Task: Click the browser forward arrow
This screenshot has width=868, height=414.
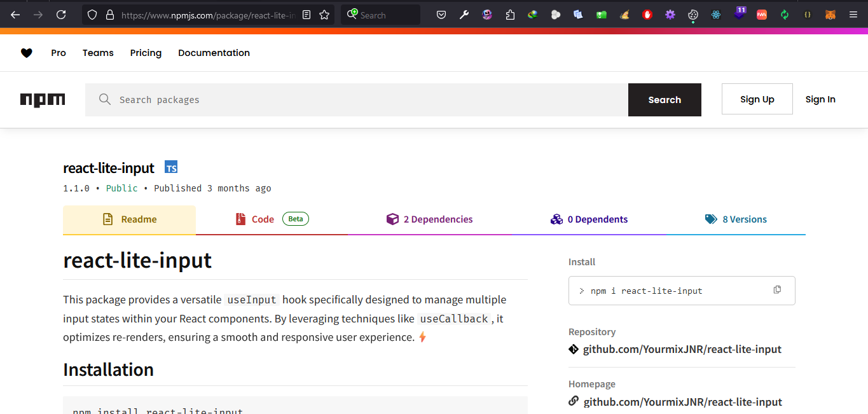Action: tap(38, 15)
